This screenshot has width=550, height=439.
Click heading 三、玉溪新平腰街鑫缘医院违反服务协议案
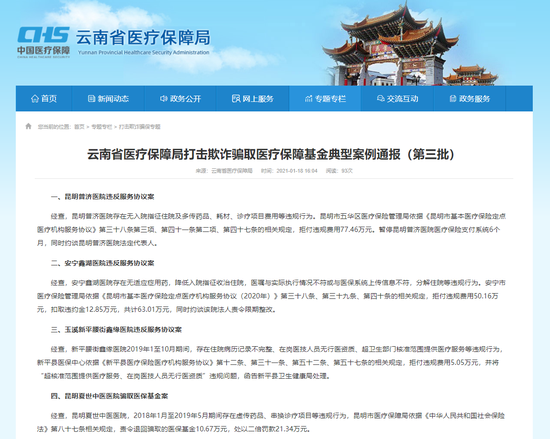coord(116,330)
